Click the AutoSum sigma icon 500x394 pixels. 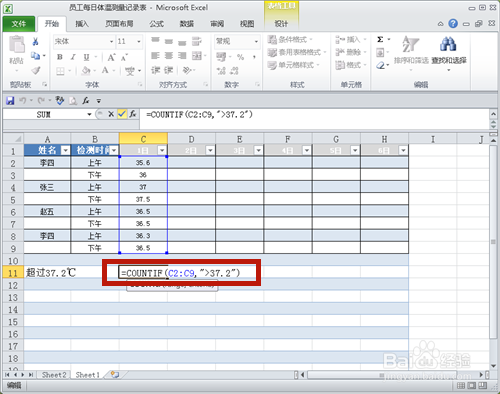tap(380, 39)
